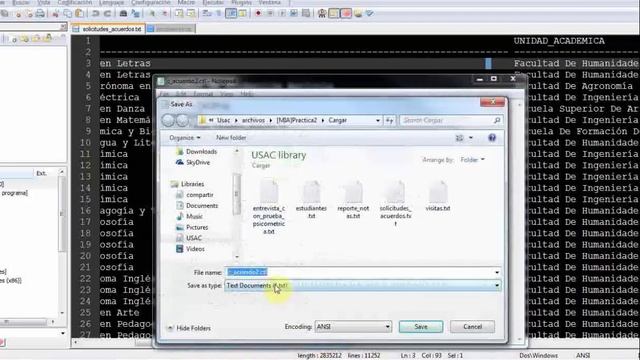Toggle the highlighted Indent guide button
The image size is (640, 360).
(x=231, y=13)
